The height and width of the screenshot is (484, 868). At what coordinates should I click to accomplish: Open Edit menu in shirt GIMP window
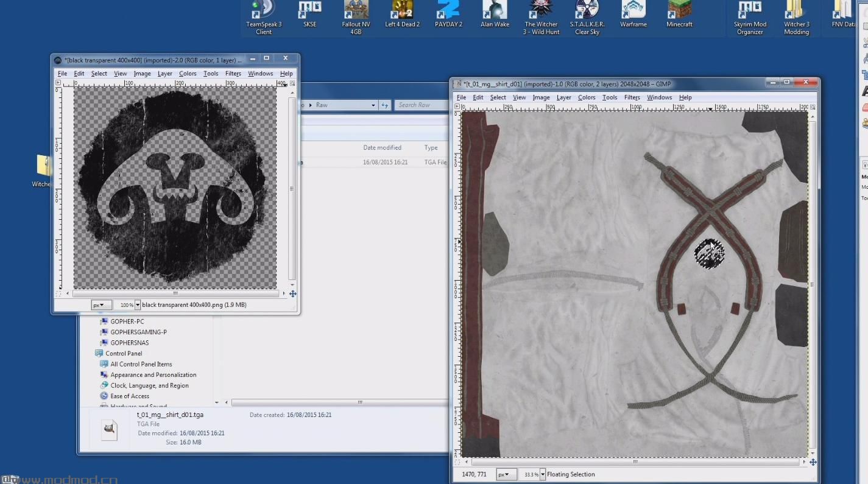[x=478, y=97]
